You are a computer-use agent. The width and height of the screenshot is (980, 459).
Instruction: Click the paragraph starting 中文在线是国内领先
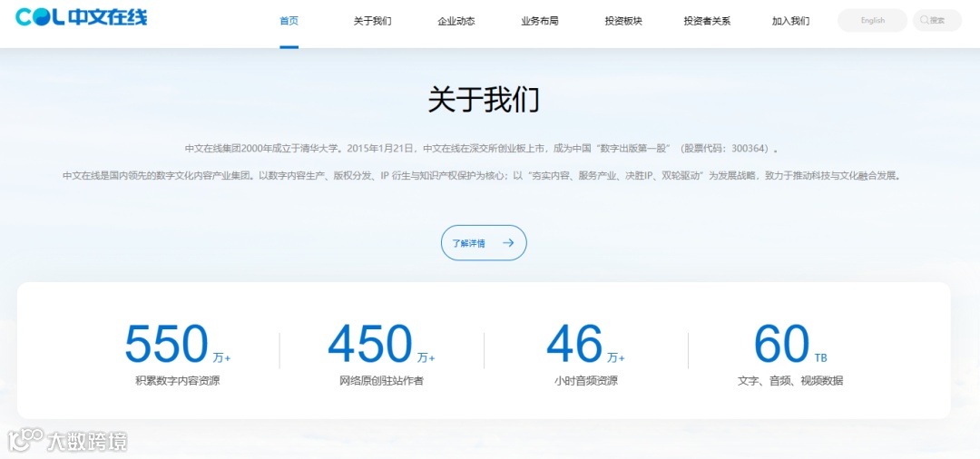(482, 175)
